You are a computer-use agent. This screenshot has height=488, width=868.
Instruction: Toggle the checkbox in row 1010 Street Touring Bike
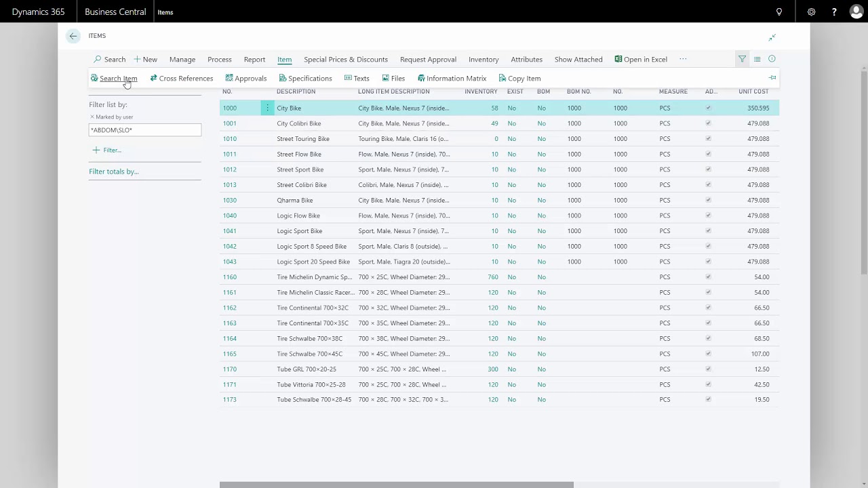pyautogui.click(x=709, y=139)
